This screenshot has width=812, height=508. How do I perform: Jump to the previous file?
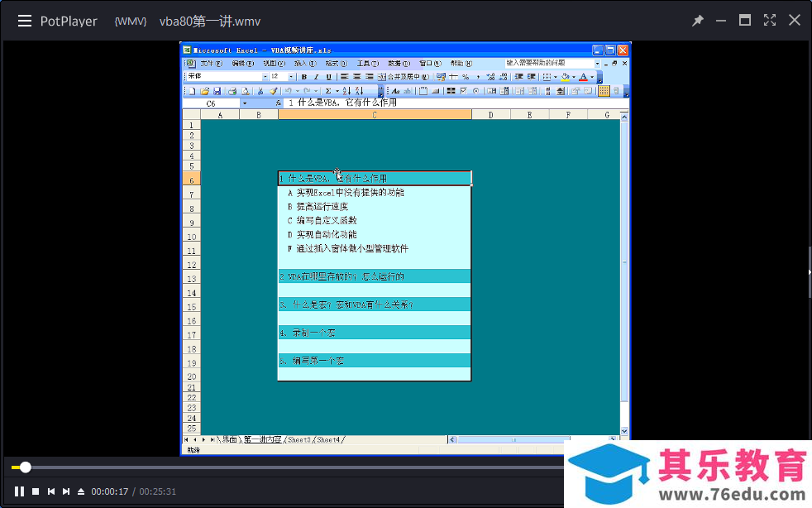pos(50,491)
